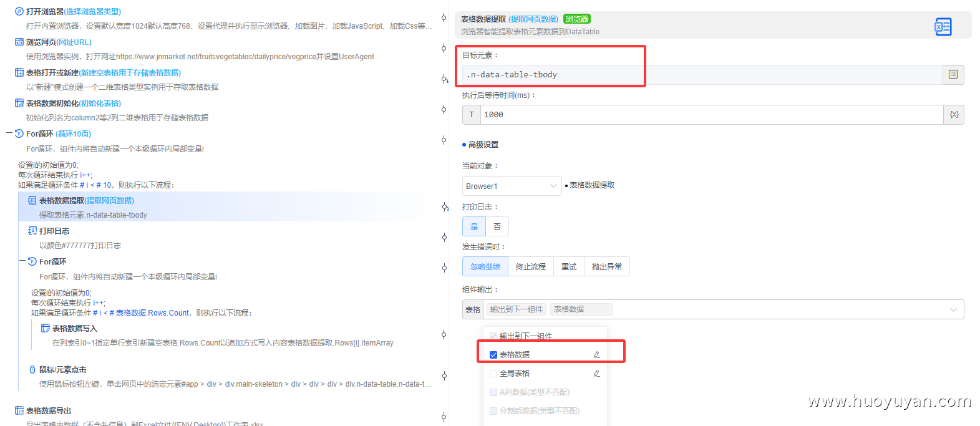Select 抛出异常 for error handling
This screenshot has width=980, height=426.
[x=607, y=266]
